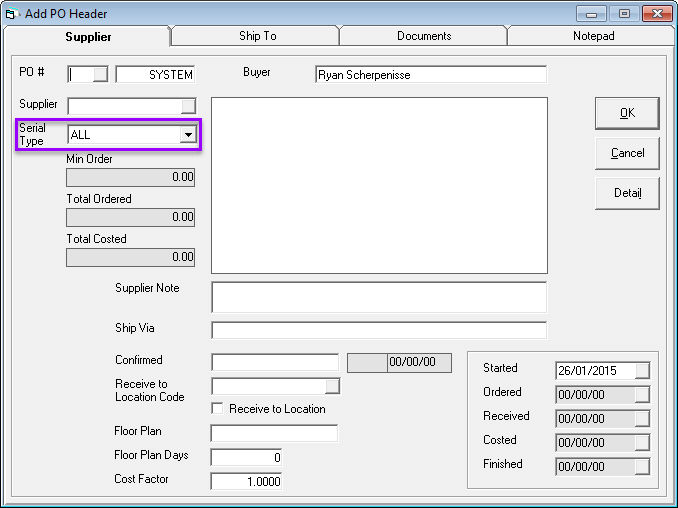
Task: Open the Documents tab
Action: point(424,36)
